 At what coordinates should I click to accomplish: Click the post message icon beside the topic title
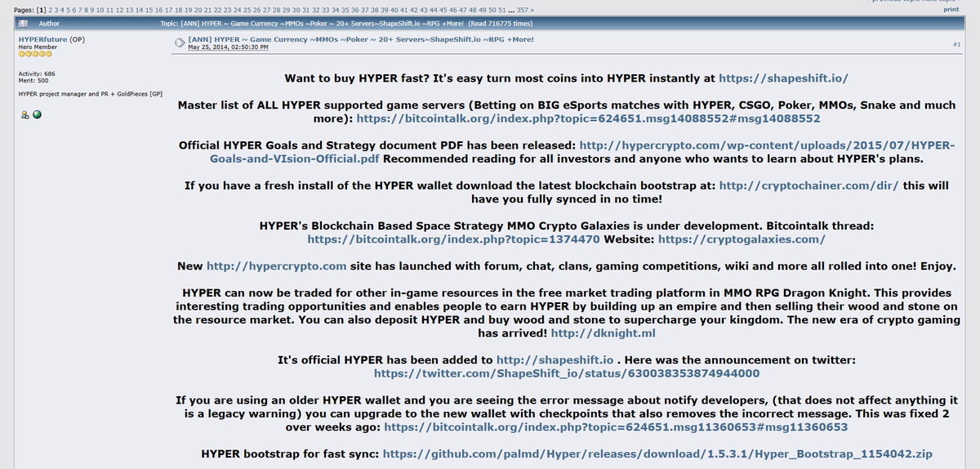(180, 42)
